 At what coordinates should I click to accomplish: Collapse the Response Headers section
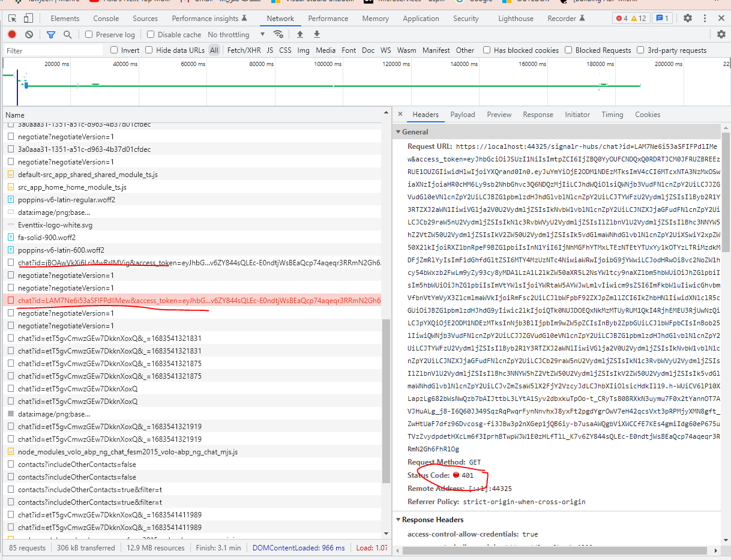pos(397,520)
